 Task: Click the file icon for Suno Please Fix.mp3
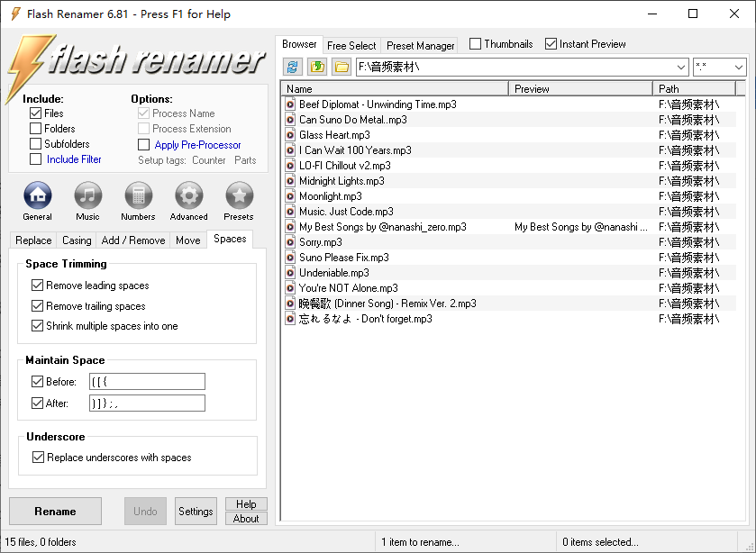pos(290,258)
